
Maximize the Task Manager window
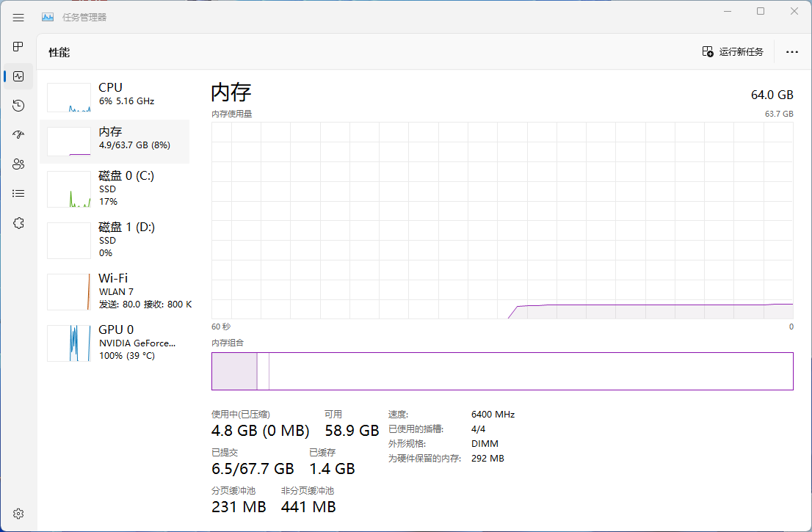[x=761, y=11]
